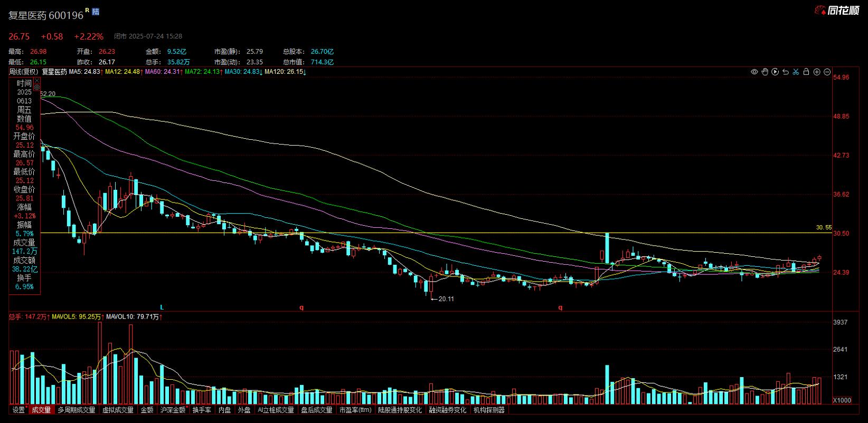Click the 陆 stock-connect badge

(x=96, y=11)
